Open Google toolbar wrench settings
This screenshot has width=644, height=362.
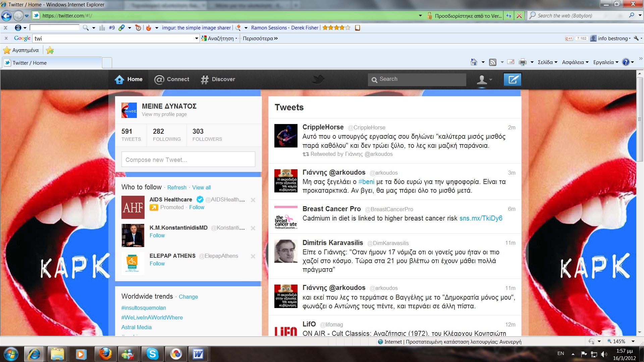click(636, 39)
